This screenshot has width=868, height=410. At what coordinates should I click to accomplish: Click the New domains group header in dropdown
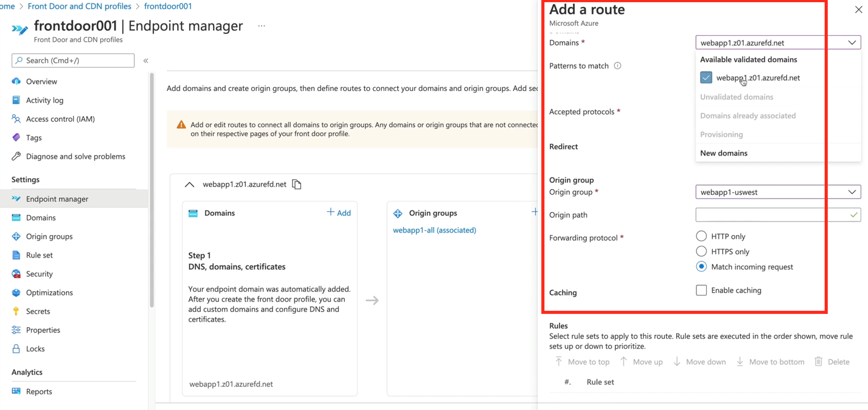(724, 153)
